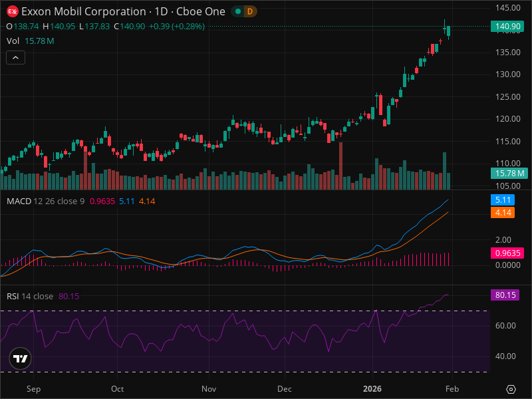Click the 130.00 price axis label
This screenshot has height=399, width=532.
[507, 74]
